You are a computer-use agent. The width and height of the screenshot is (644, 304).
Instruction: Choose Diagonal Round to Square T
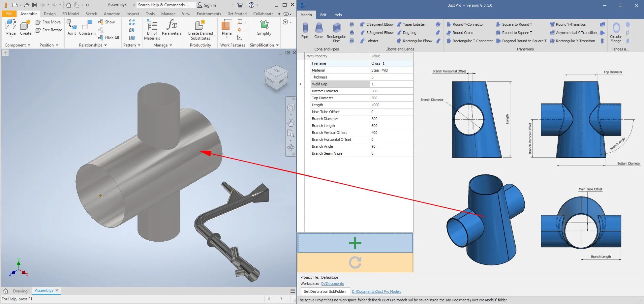point(521,41)
